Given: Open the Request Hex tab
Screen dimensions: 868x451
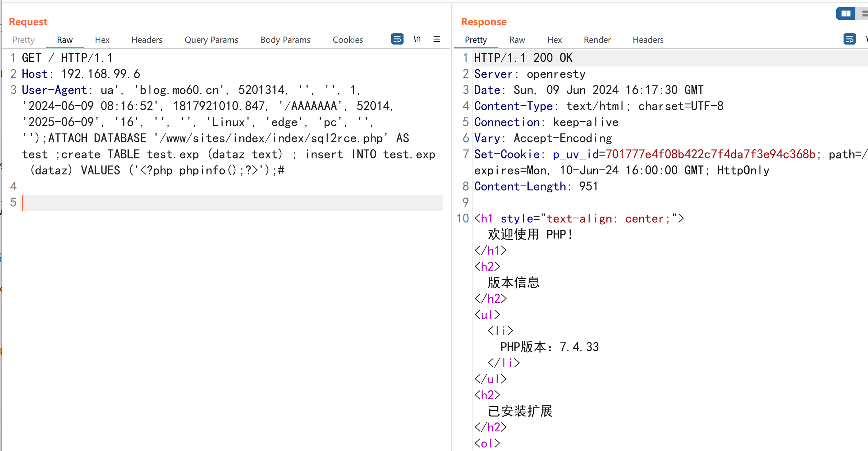Looking at the screenshot, I should [102, 40].
